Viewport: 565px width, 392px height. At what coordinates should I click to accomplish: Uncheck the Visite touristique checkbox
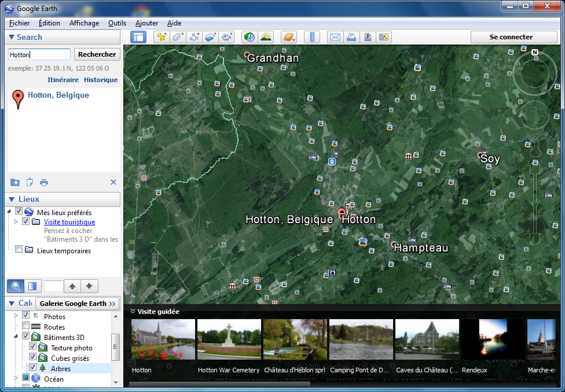tap(25, 221)
